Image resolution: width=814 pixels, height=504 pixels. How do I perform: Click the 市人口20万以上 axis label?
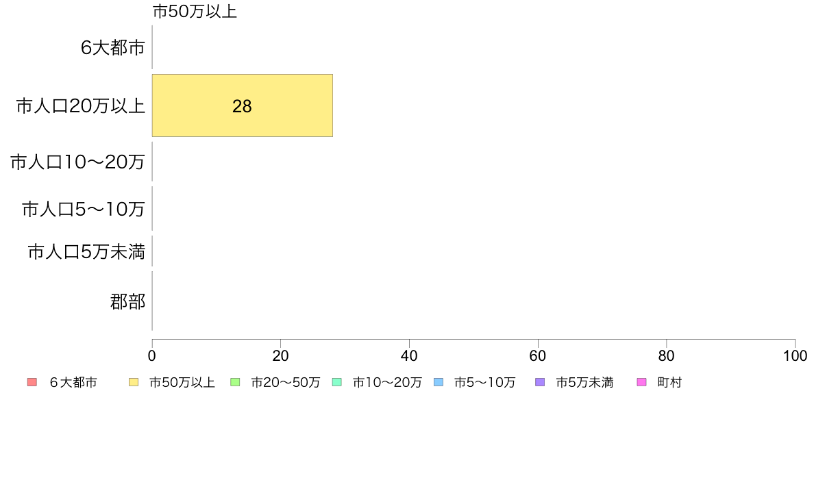pyautogui.click(x=80, y=106)
